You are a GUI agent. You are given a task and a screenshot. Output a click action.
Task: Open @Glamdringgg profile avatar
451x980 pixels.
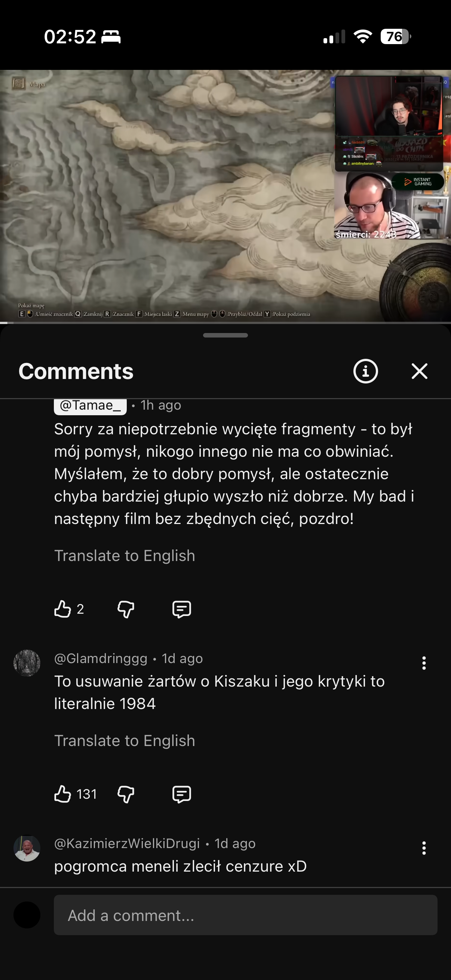(x=27, y=663)
